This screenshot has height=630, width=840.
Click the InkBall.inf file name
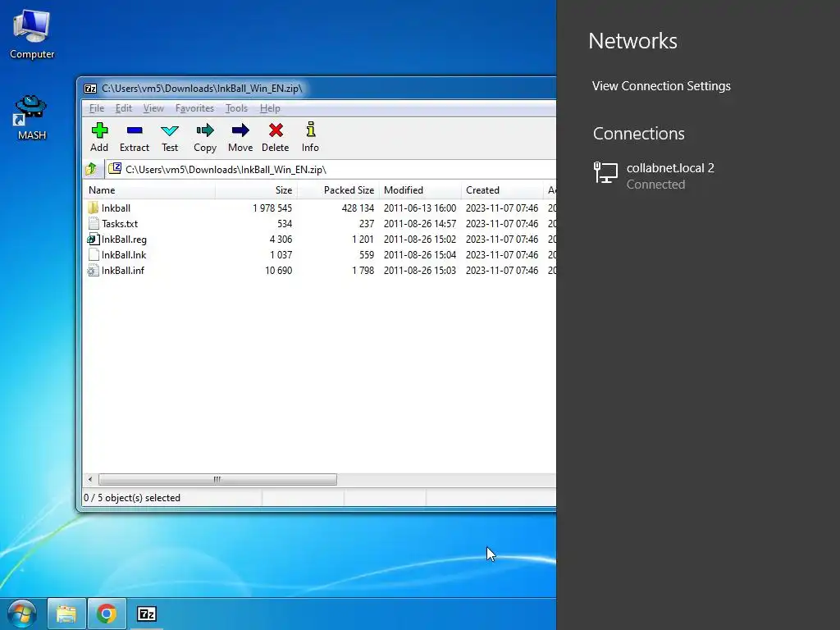123,270
